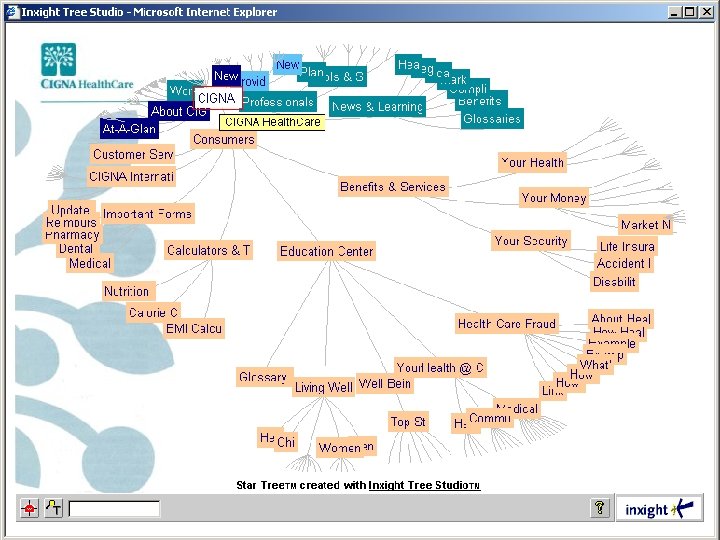Select the Professionals node

coord(279,102)
